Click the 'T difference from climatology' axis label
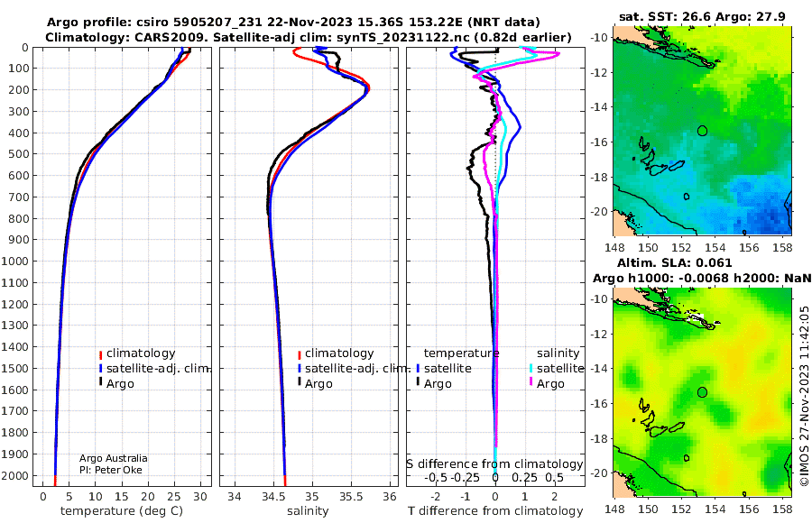This screenshot has width=812, height=523. coord(495,511)
